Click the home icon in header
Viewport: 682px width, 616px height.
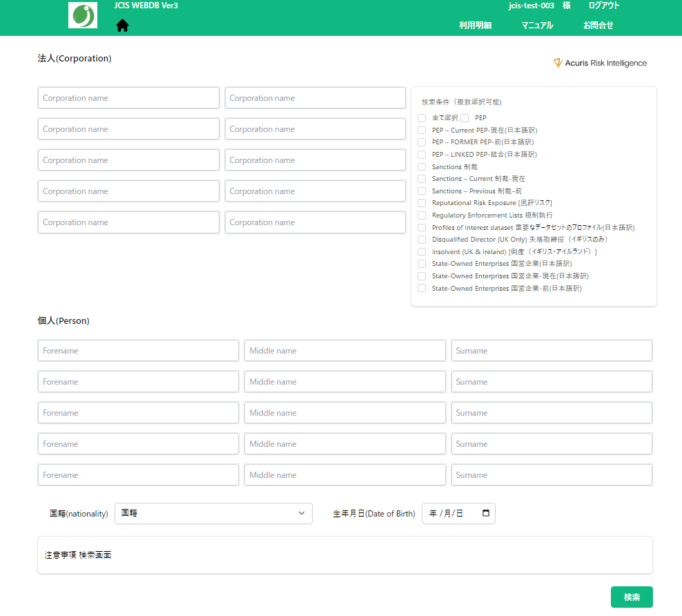click(x=123, y=26)
